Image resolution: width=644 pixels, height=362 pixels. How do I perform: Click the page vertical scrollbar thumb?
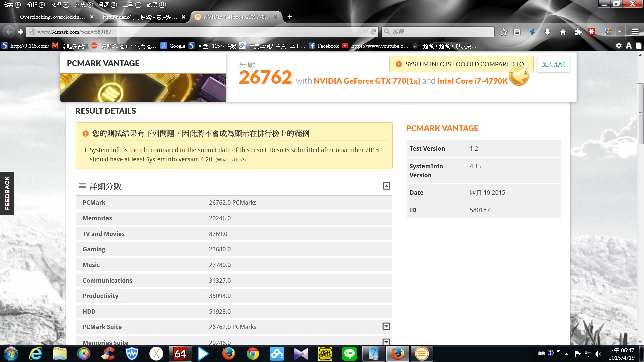(x=640, y=114)
